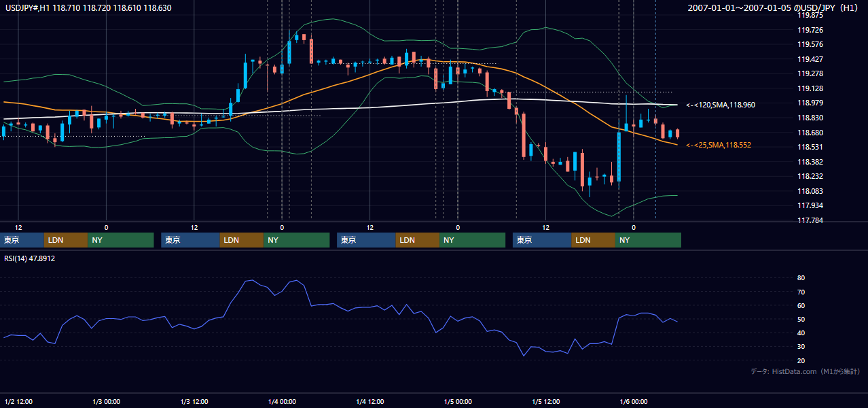
Task: Click the leftmost 東京 session block
Action: [22, 240]
